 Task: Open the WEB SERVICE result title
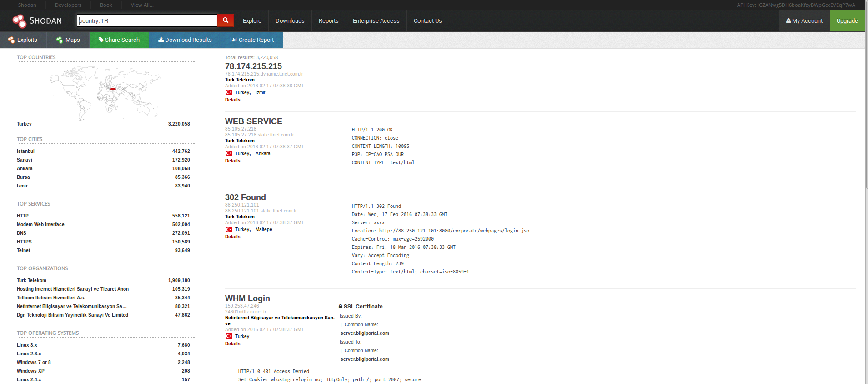(x=254, y=121)
